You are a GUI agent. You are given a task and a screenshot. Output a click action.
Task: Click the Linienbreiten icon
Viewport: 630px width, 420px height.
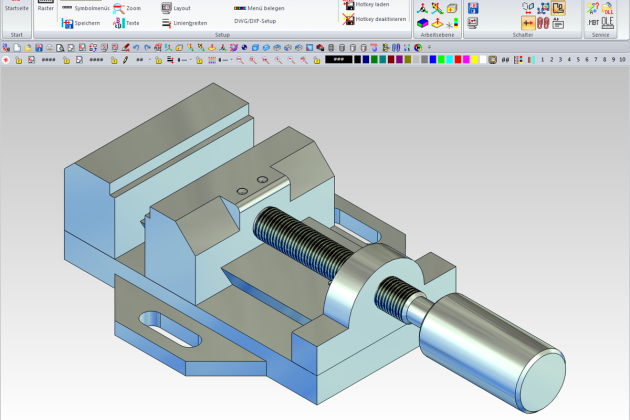(x=166, y=22)
